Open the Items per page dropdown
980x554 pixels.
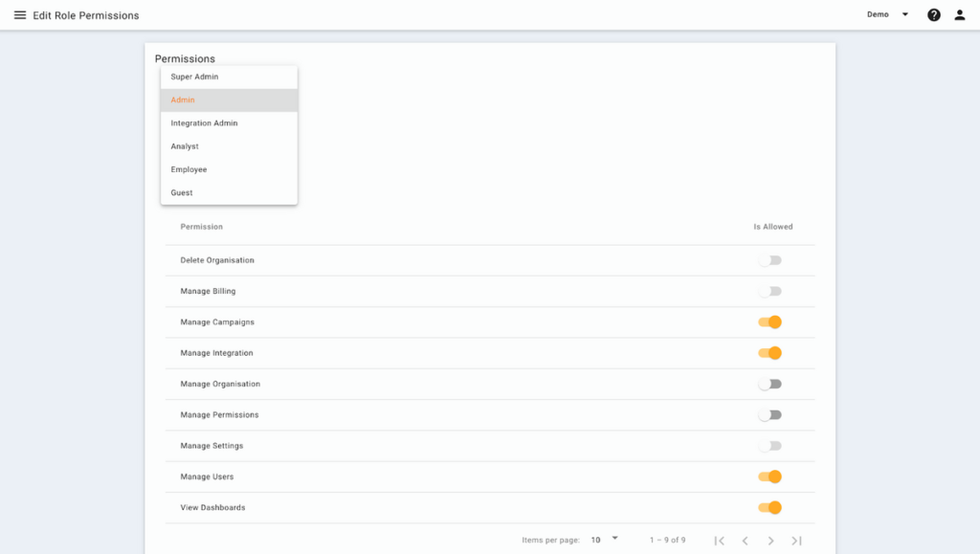(605, 540)
